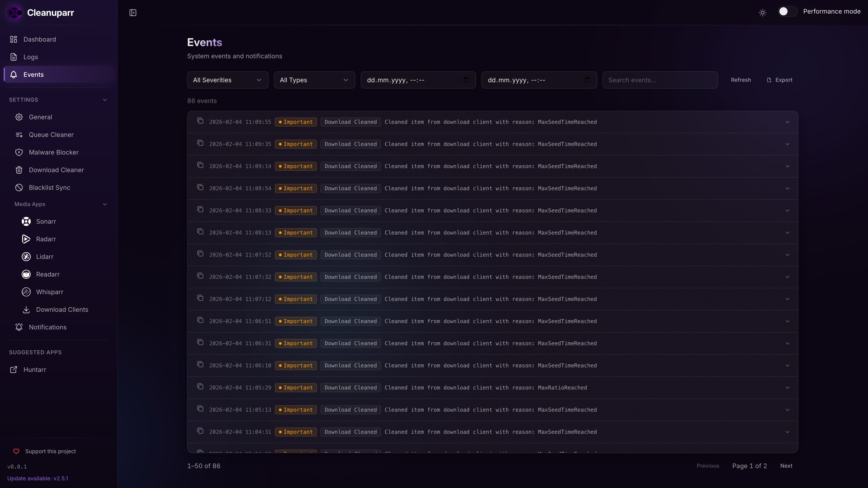Screen dimensions: 868x488
Task: Open the Logs page
Action: point(59,57)
